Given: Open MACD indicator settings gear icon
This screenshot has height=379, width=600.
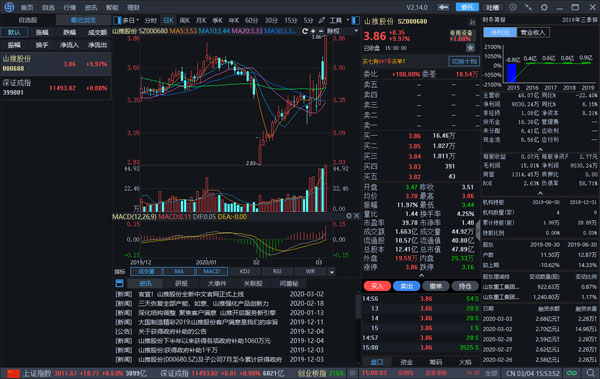Looking at the screenshot, I should pyautogui.click(x=349, y=216).
